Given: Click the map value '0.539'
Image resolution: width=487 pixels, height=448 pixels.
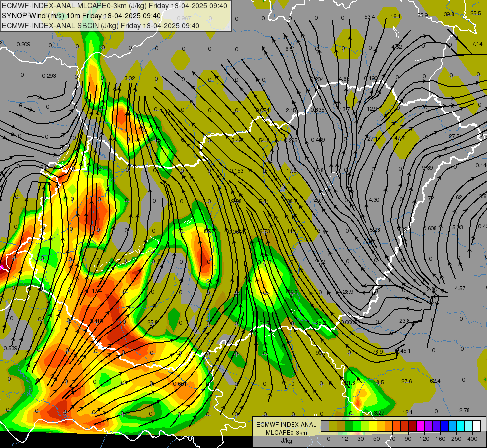Looking at the screenshot, I should pyautogui.click(x=10, y=348).
